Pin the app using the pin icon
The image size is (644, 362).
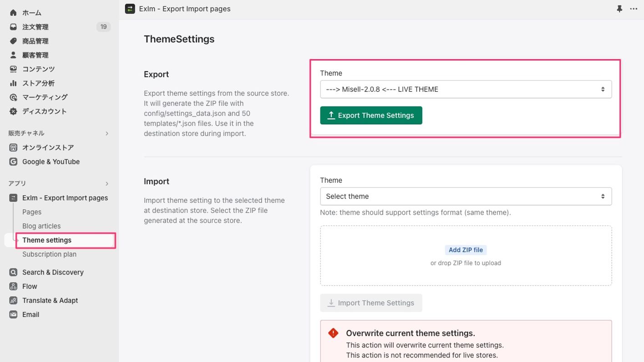(619, 9)
